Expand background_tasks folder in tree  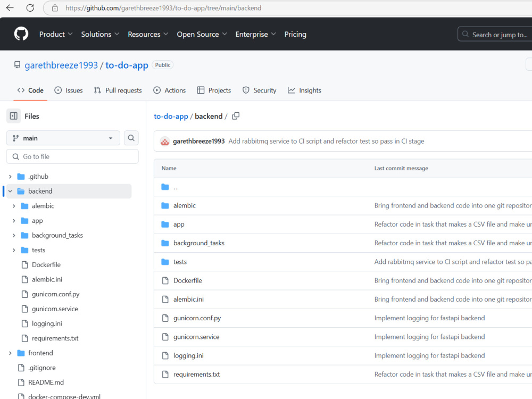tap(14, 236)
